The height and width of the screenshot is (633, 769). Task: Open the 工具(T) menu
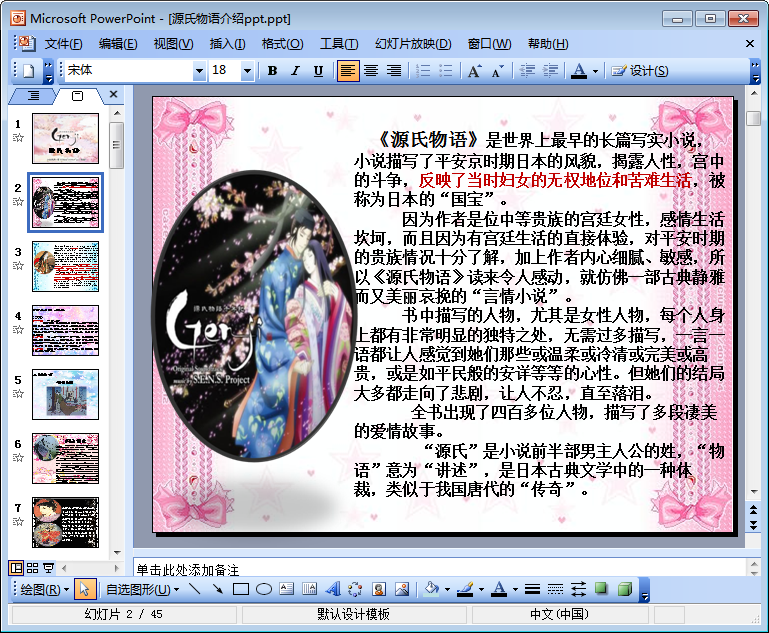tap(339, 44)
